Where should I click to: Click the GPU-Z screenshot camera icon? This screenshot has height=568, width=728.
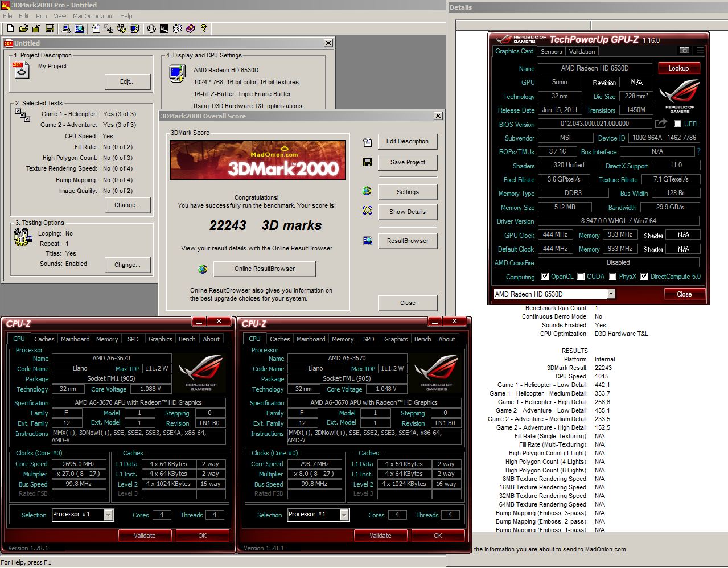(685, 50)
